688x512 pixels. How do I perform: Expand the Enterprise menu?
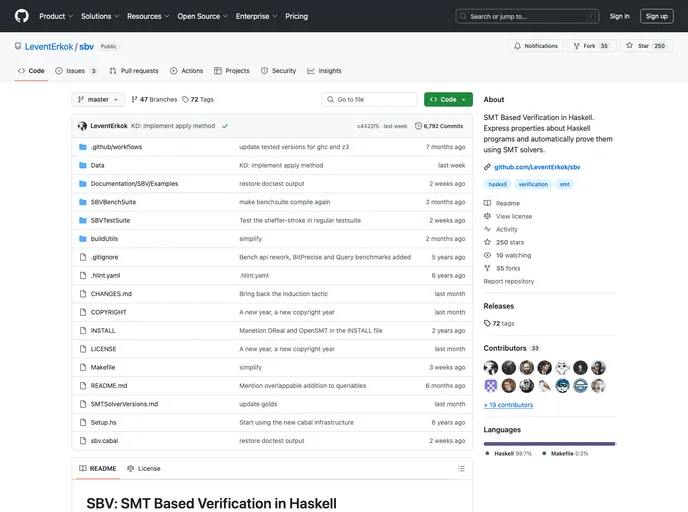point(256,16)
